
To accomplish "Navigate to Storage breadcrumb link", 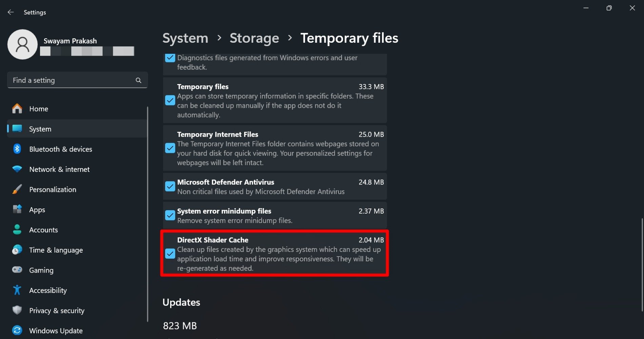I will (x=254, y=38).
